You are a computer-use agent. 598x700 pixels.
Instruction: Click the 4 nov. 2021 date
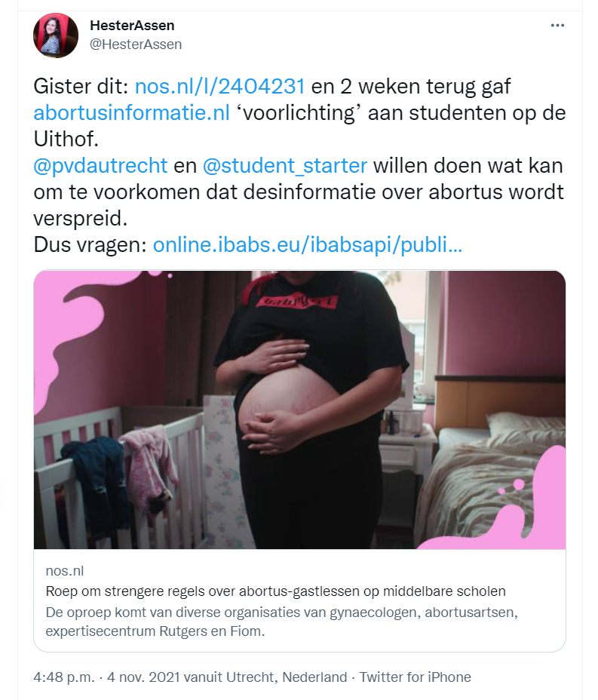[144, 677]
